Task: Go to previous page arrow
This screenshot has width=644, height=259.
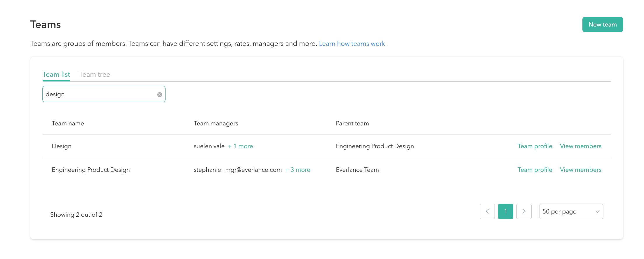Action: [487, 211]
